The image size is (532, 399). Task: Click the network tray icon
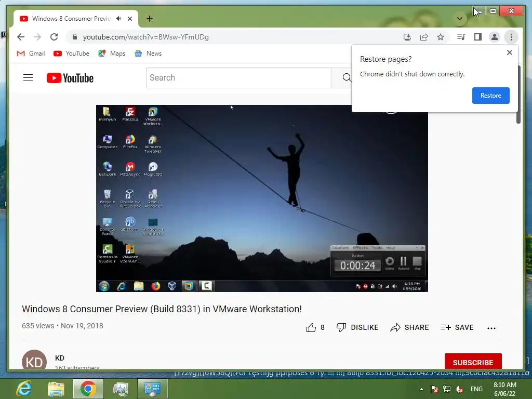(x=447, y=389)
